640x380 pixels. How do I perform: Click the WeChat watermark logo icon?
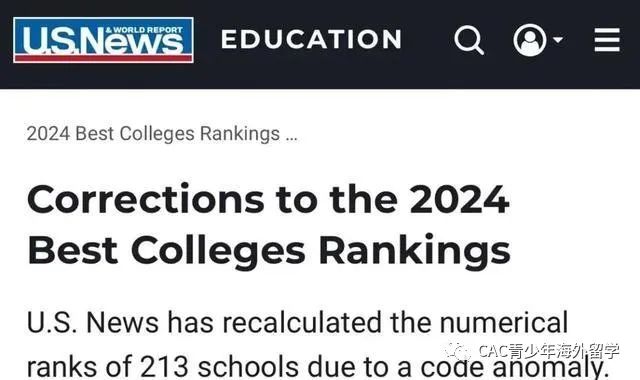[458, 351]
